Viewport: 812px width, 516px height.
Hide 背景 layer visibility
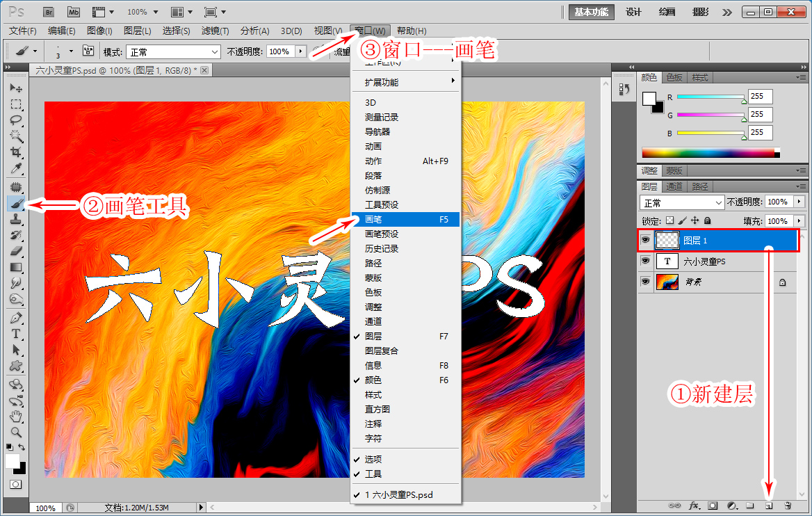pos(645,282)
